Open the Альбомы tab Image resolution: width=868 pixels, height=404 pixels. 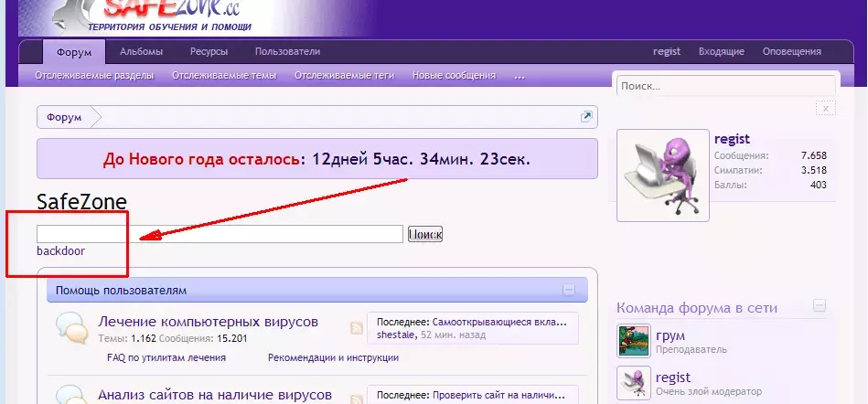pos(141,52)
